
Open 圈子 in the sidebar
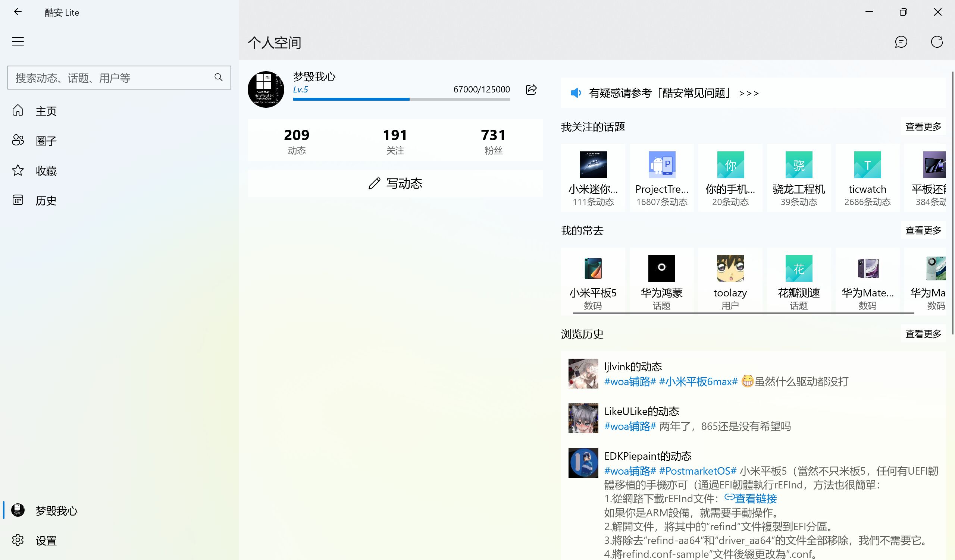pyautogui.click(x=46, y=141)
